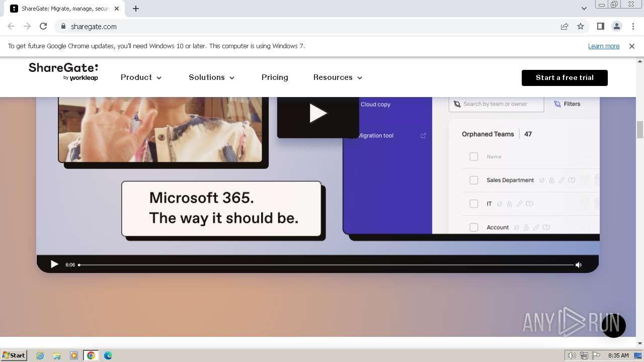
Task: Click the link icon in Sales Department row
Action: pyautogui.click(x=561, y=180)
